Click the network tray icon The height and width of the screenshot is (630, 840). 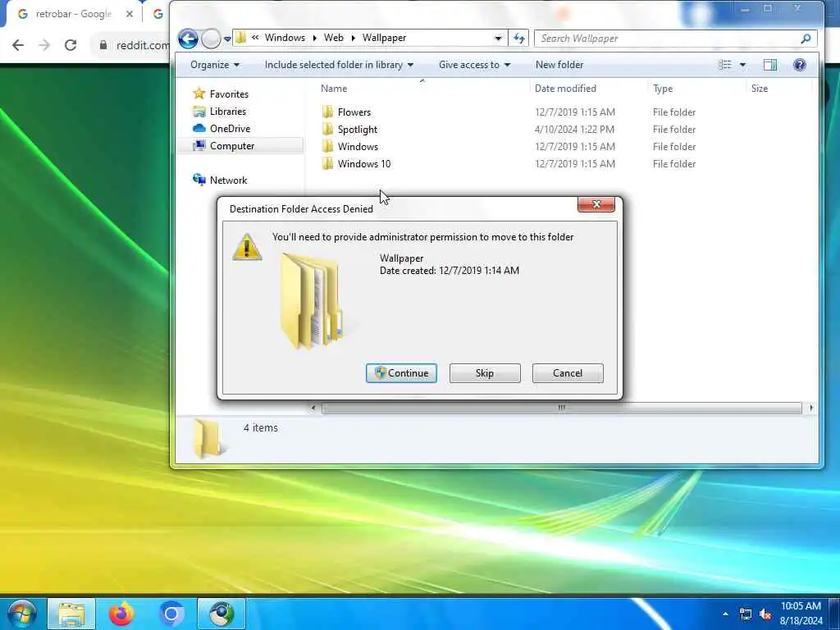pyautogui.click(x=745, y=614)
